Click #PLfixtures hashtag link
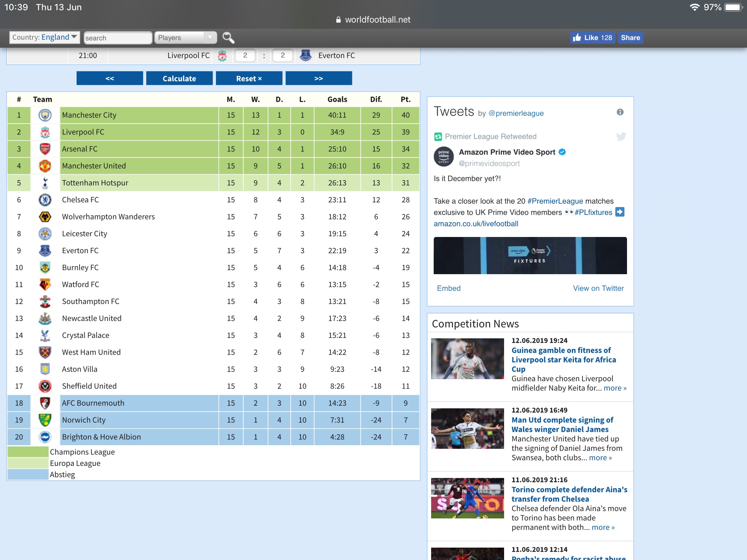The width and height of the screenshot is (747, 560). pos(593,213)
